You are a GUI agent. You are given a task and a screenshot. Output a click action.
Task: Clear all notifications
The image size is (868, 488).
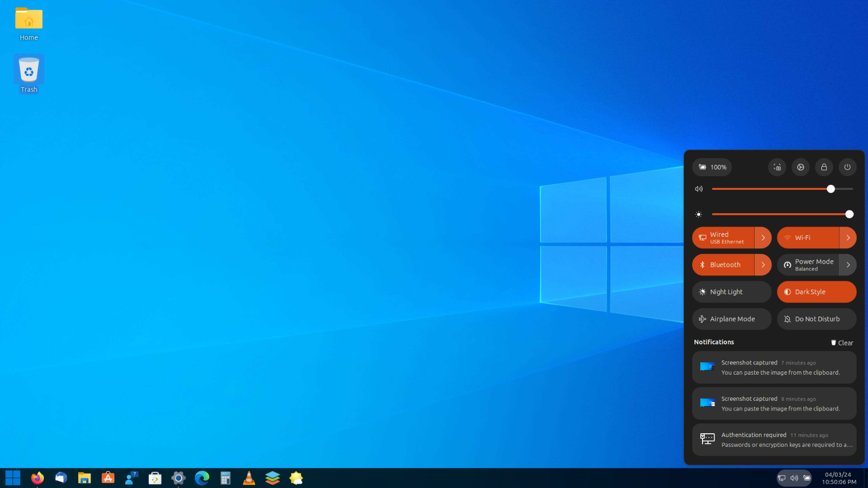coord(842,343)
